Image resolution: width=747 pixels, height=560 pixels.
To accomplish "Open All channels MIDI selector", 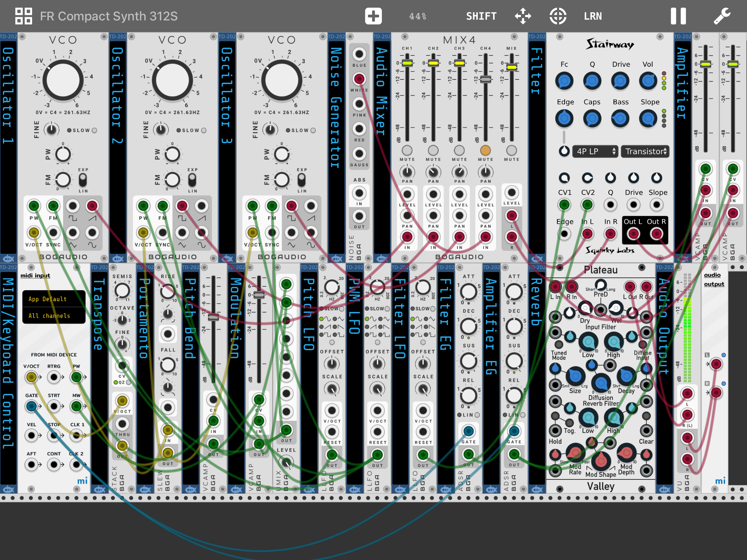I will 54,316.
